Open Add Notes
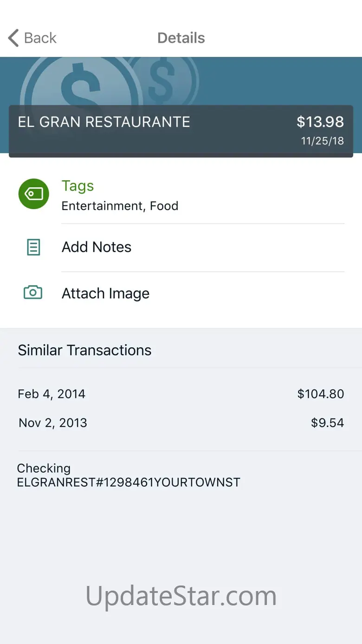 pos(97,247)
